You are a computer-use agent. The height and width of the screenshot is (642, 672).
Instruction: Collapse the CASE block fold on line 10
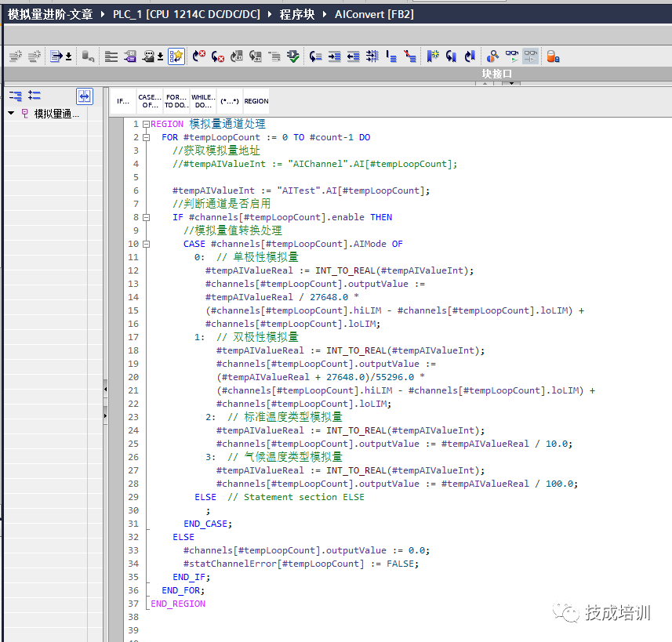pos(146,244)
